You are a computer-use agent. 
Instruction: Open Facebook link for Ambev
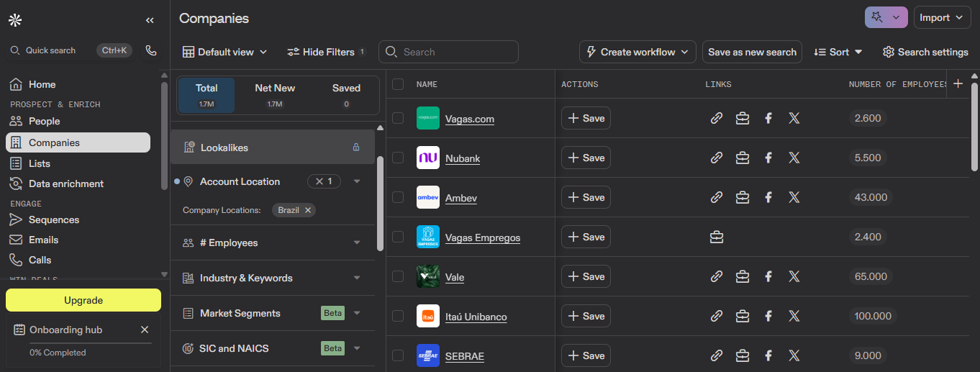pyautogui.click(x=768, y=197)
